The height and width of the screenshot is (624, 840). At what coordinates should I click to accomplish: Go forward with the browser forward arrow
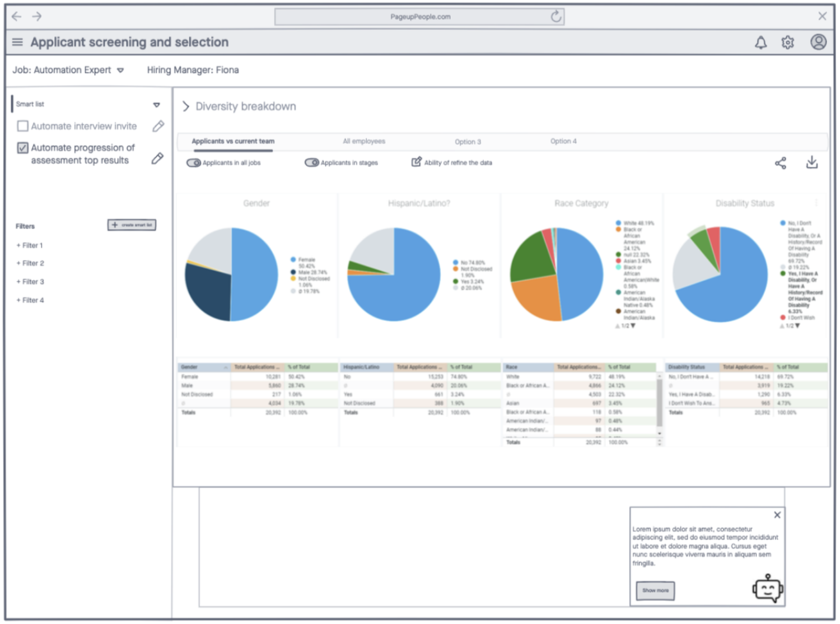37,16
